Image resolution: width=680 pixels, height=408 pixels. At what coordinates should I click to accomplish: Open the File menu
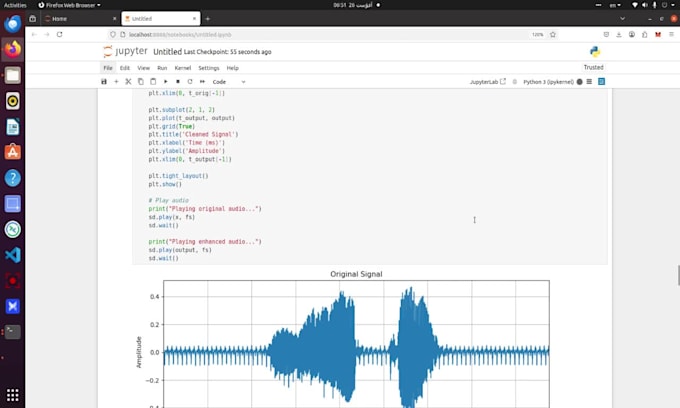pyautogui.click(x=108, y=68)
